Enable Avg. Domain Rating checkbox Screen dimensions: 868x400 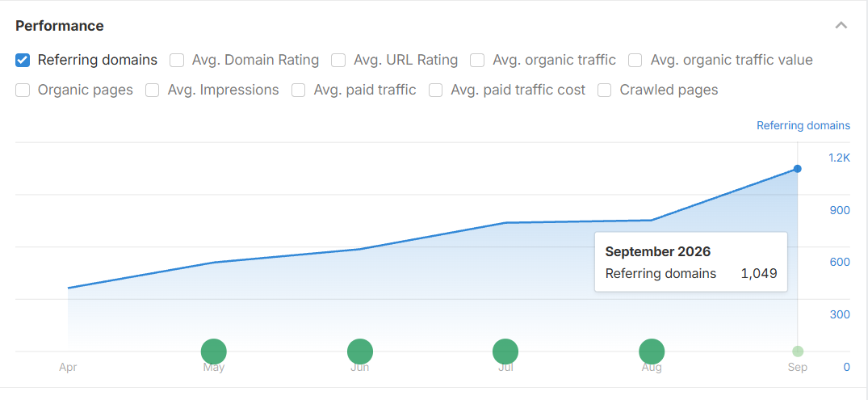(x=177, y=60)
